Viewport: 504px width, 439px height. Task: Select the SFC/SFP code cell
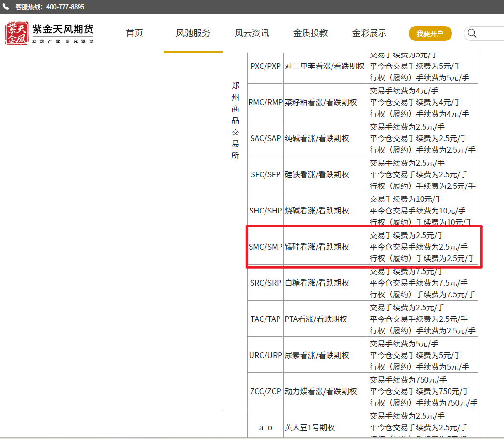(265, 174)
